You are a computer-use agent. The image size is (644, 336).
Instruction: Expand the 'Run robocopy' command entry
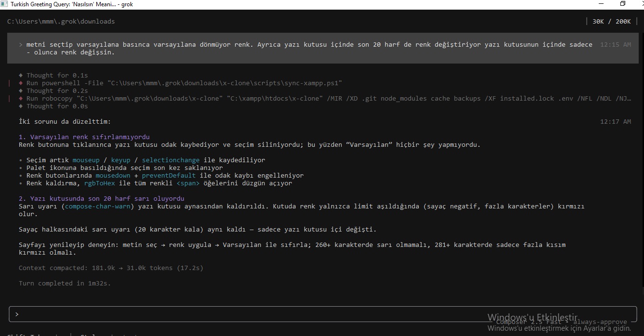click(325, 98)
